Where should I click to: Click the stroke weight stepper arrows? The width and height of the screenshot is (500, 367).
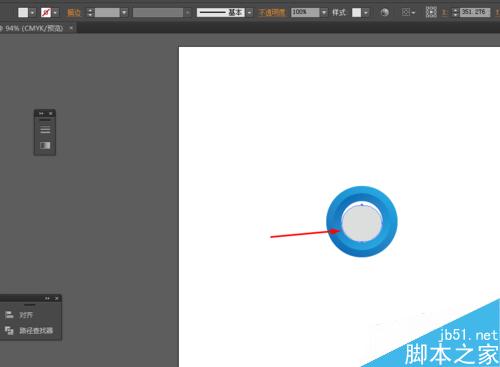[x=90, y=13]
